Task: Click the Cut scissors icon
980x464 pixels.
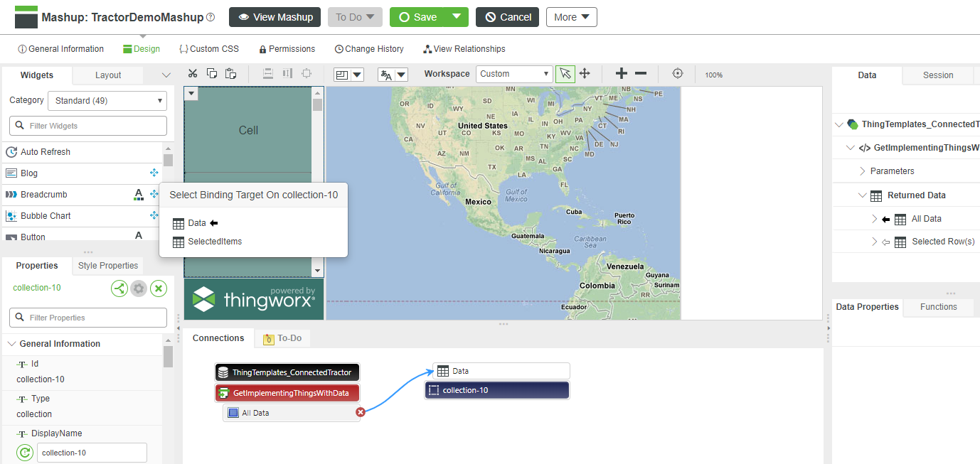Action: [x=192, y=73]
